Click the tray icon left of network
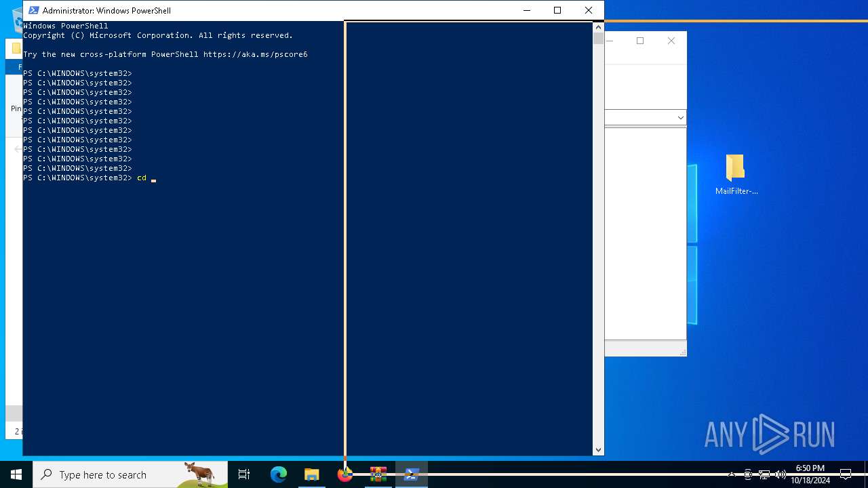 [748, 474]
